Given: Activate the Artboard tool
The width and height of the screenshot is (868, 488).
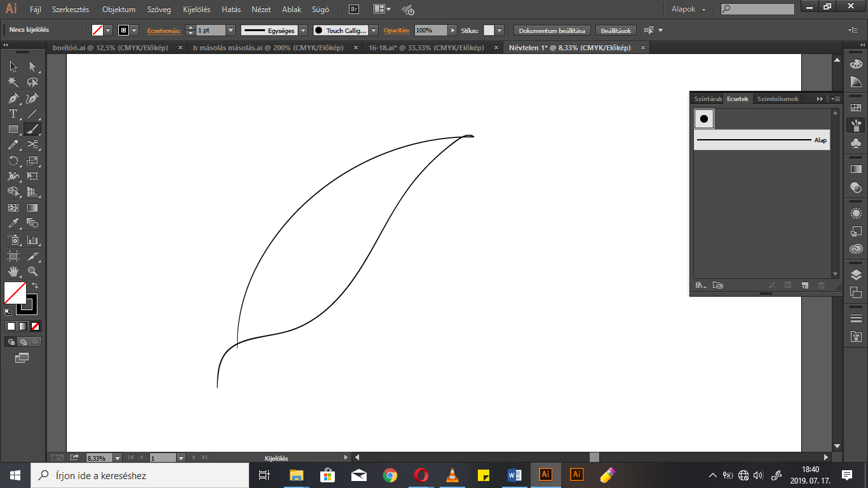Looking at the screenshot, I should (x=13, y=256).
